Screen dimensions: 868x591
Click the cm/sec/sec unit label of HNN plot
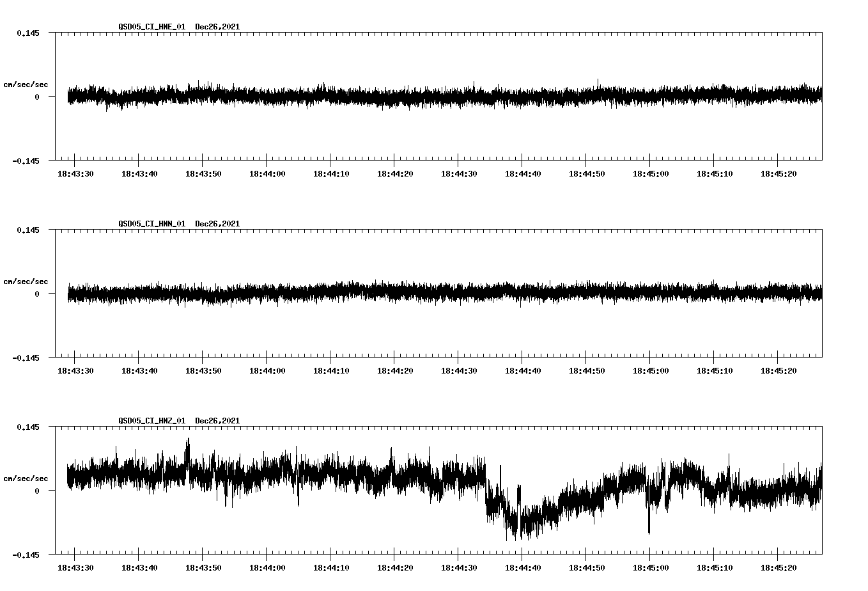[26, 281]
